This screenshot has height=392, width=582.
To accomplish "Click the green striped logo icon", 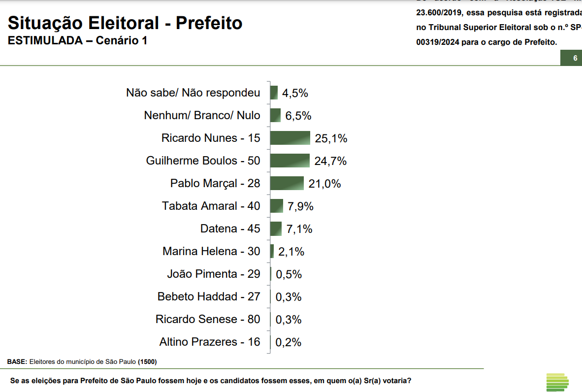I will pos(557,382).
